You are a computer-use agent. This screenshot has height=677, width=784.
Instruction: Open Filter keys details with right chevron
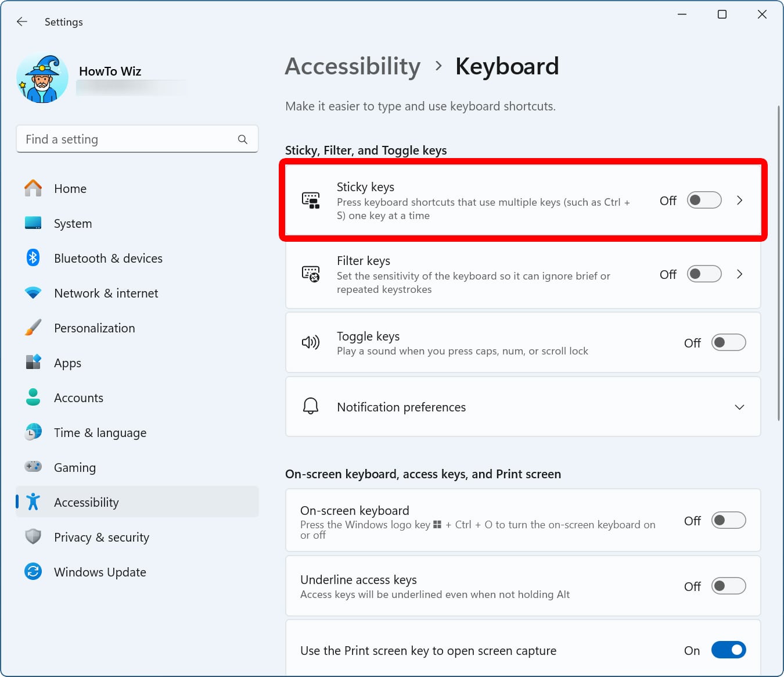pos(740,274)
